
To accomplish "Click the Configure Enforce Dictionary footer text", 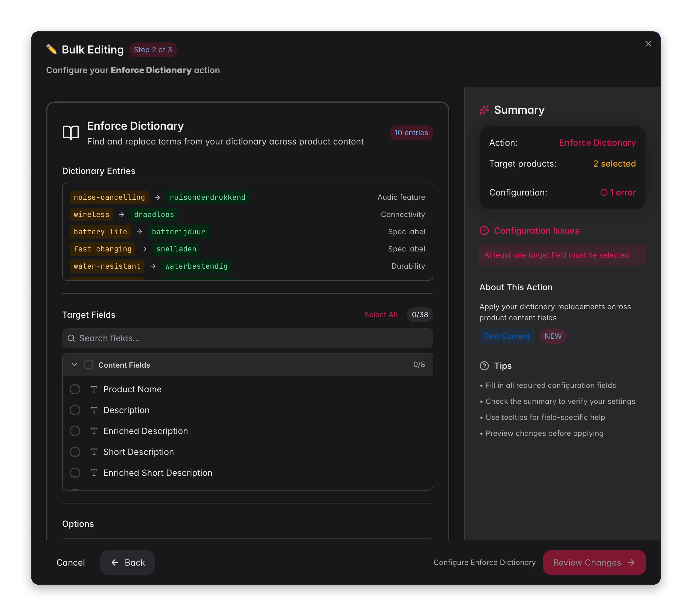I will pyautogui.click(x=485, y=563).
